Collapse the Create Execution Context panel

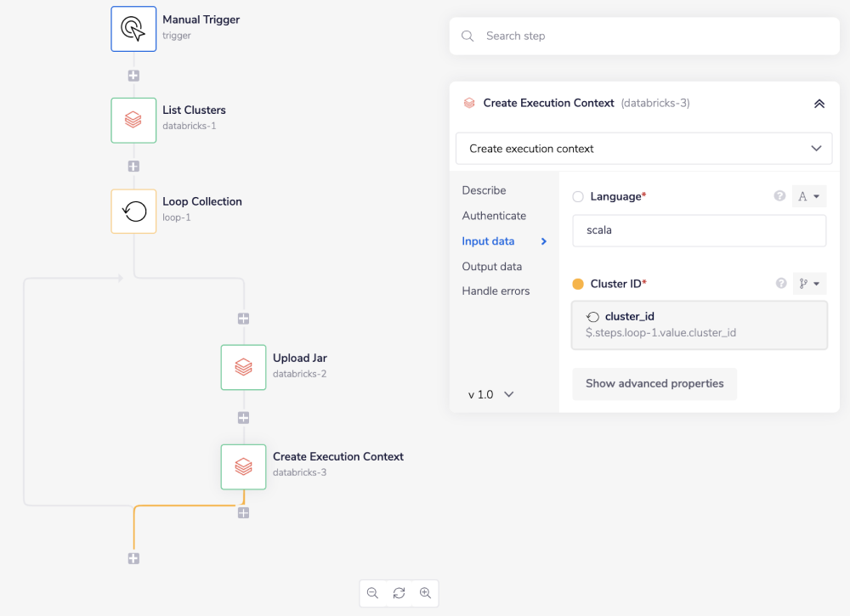(x=819, y=103)
